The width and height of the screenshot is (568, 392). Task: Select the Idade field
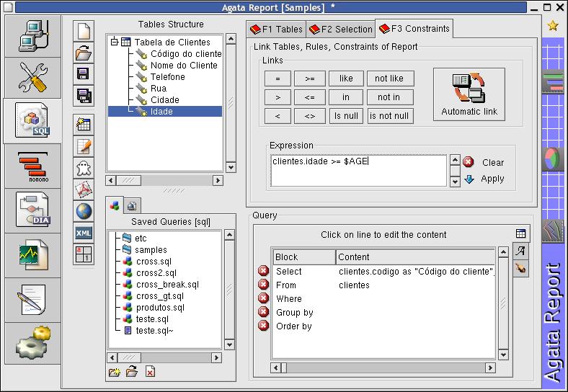point(165,111)
